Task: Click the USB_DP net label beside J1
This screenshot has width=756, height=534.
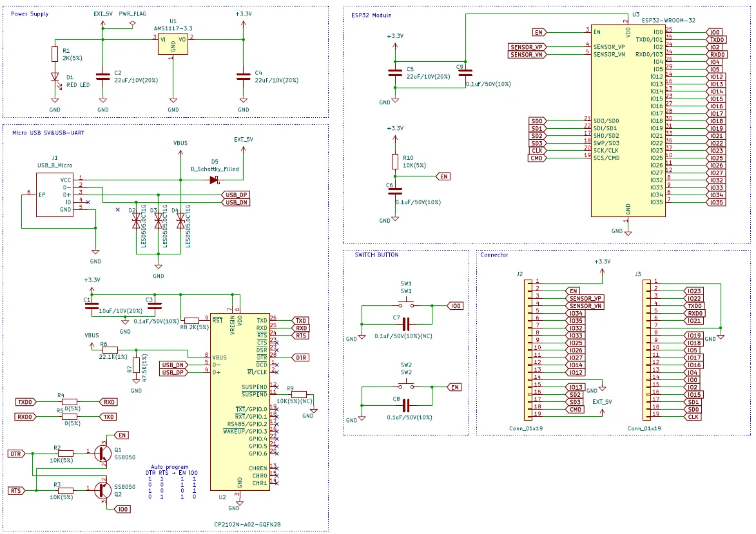Action: (x=237, y=195)
